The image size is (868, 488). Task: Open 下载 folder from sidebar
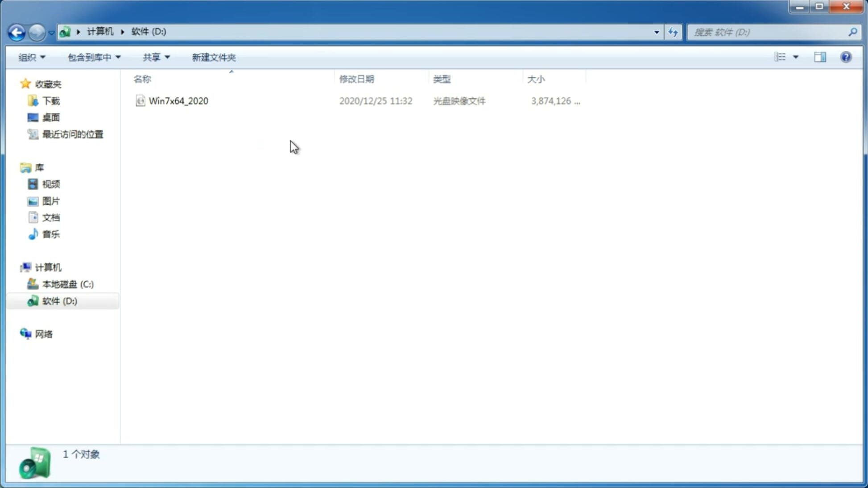tap(51, 100)
